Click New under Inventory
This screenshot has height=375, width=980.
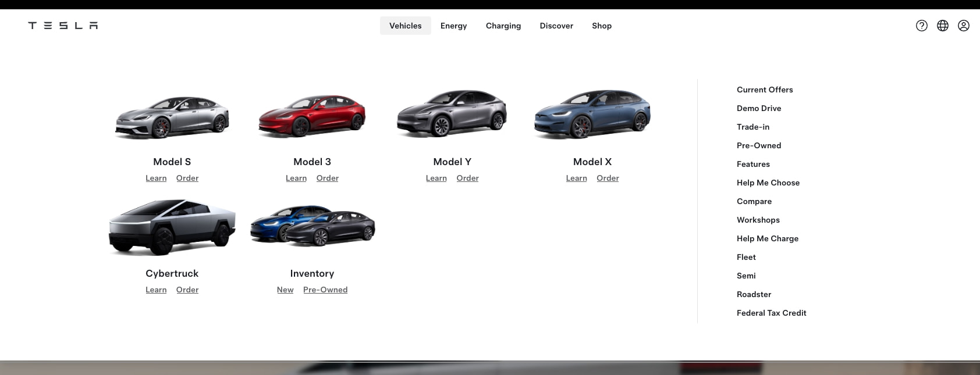(x=285, y=290)
